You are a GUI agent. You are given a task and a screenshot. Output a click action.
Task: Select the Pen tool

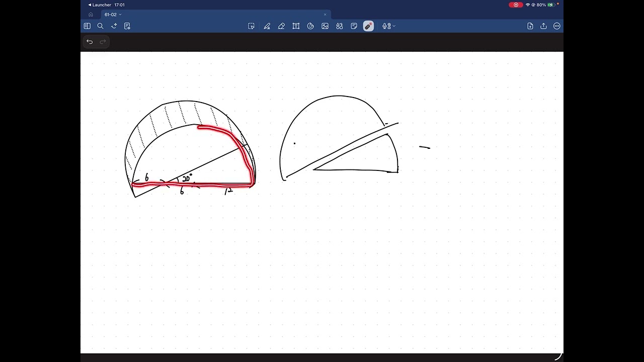[267, 26]
